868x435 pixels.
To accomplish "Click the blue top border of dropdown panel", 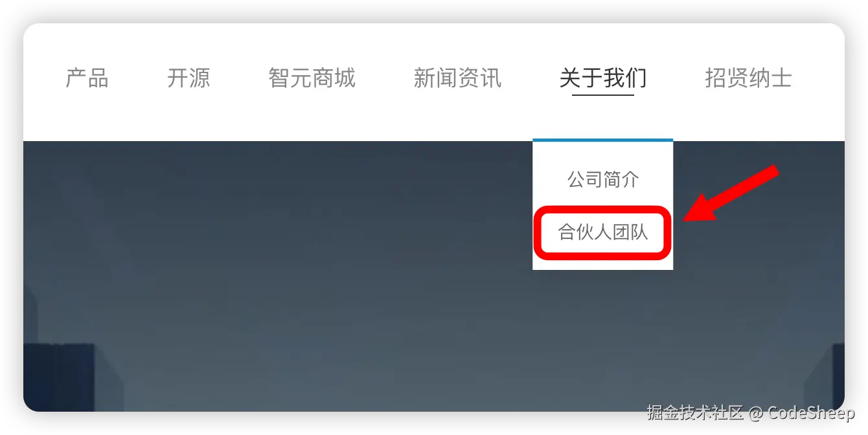I will 603,140.
